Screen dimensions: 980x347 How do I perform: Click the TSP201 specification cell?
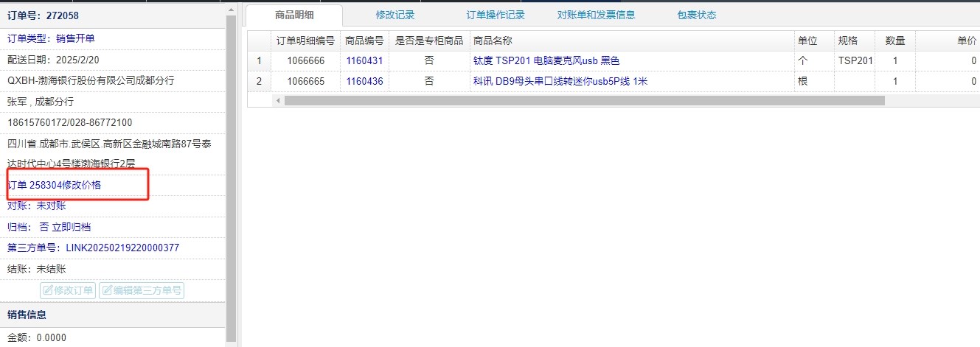coord(855,60)
